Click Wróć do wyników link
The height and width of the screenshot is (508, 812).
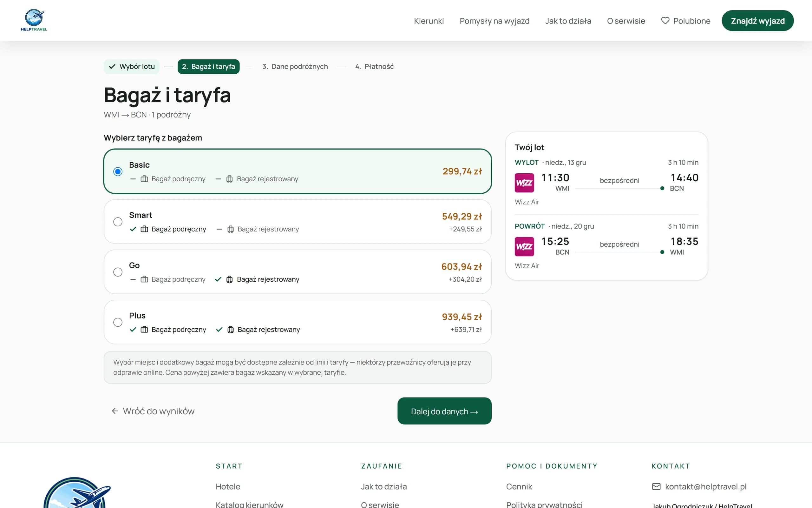(x=153, y=411)
